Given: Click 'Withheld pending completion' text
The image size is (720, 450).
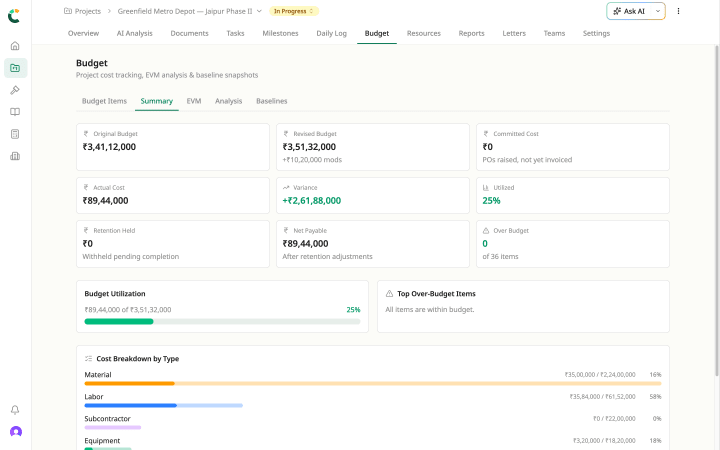Looking at the screenshot, I should pos(130,257).
